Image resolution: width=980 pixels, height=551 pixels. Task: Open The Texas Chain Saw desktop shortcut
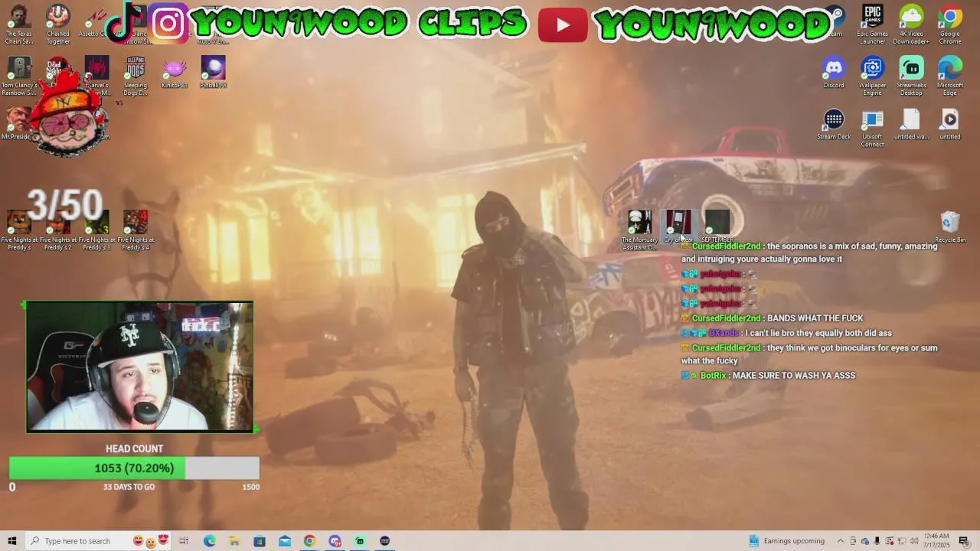point(19,24)
